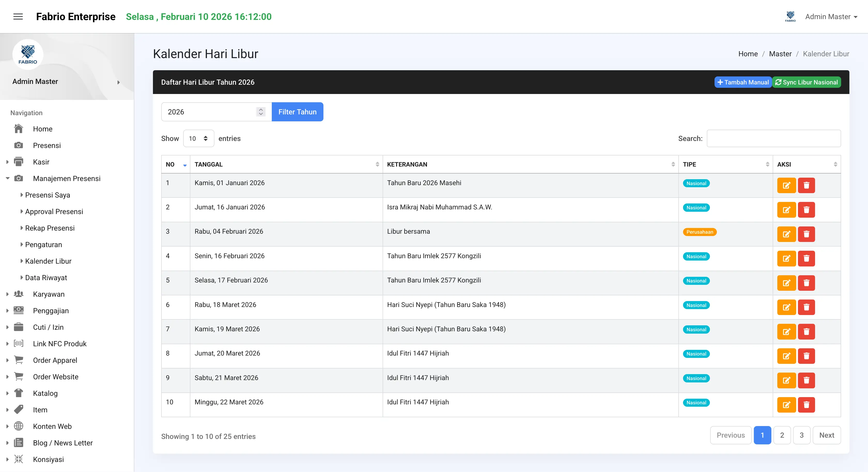This screenshot has width=868, height=472.
Task: Open the Home icon in navigation
Action: (x=19, y=129)
